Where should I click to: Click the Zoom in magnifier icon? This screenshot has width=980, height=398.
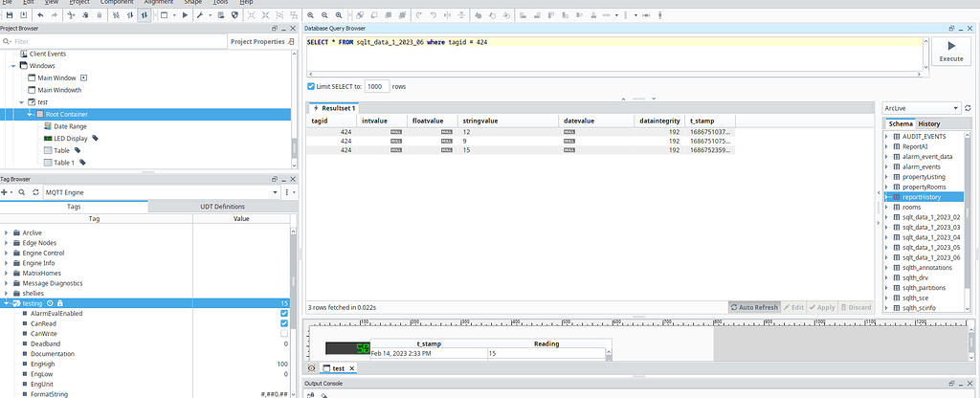click(311, 16)
